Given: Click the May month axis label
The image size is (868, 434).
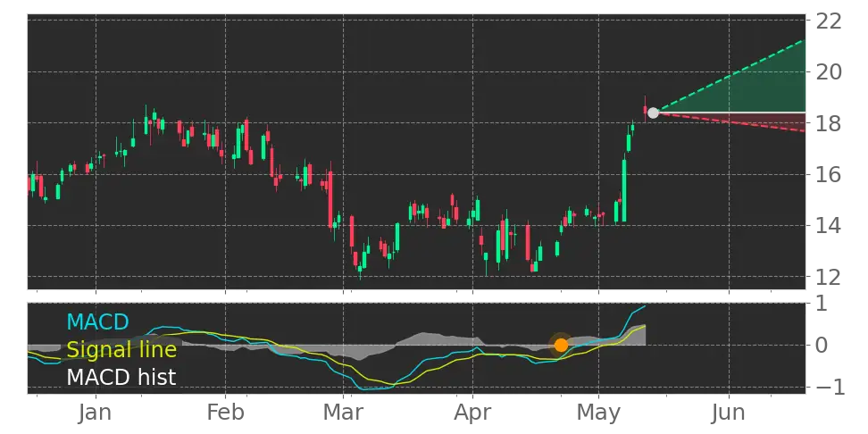Looking at the screenshot, I should click(598, 414).
